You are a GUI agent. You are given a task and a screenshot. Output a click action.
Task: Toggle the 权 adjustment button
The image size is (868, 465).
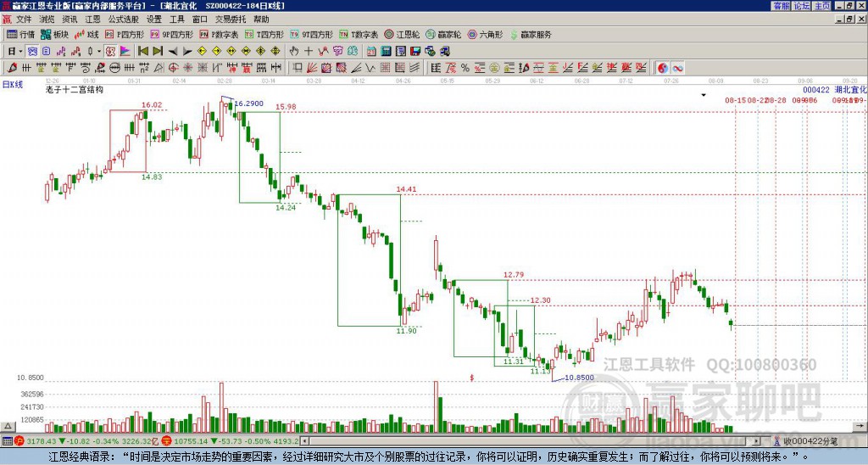point(110,52)
